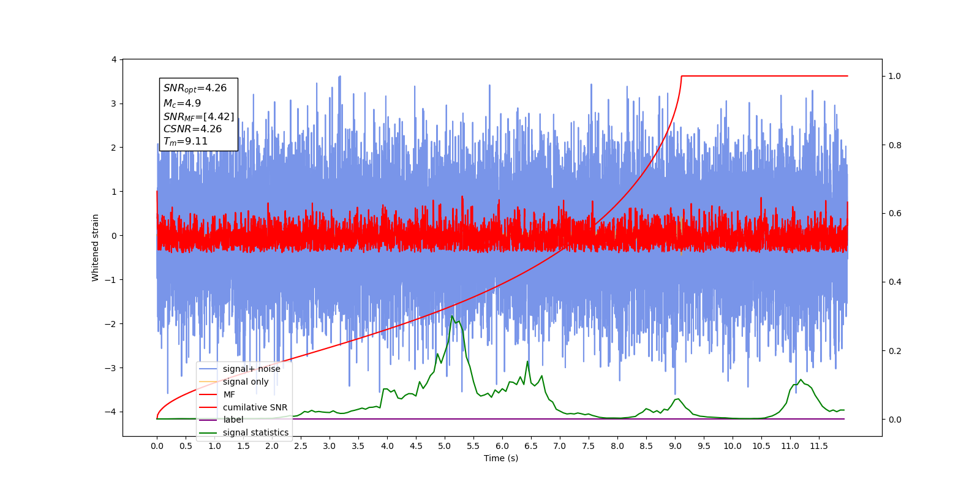The image size is (980, 490).
Task: Click the x-axis tick label 5.0
Action: click(445, 446)
